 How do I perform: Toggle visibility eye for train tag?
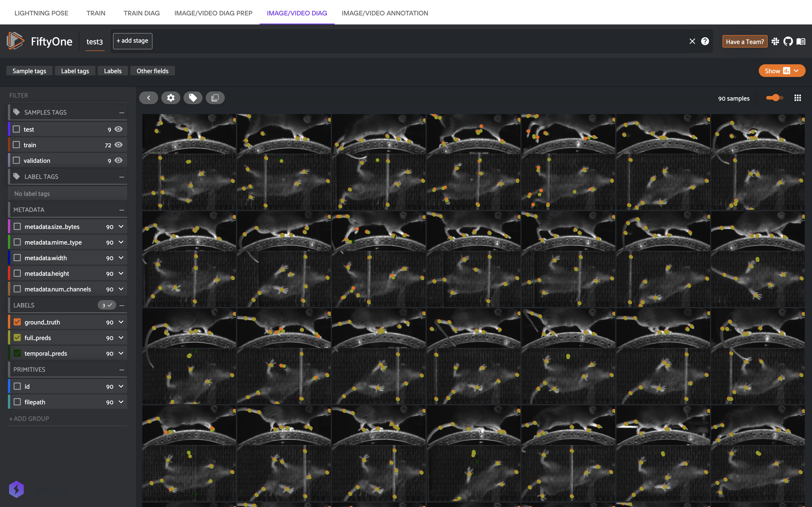tap(118, 145)
